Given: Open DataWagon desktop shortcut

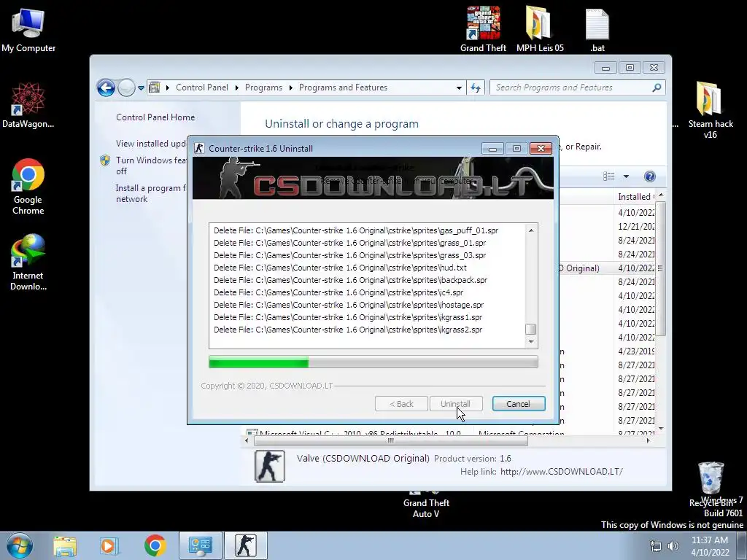Looking at the screenshot, I should [28, 105].
